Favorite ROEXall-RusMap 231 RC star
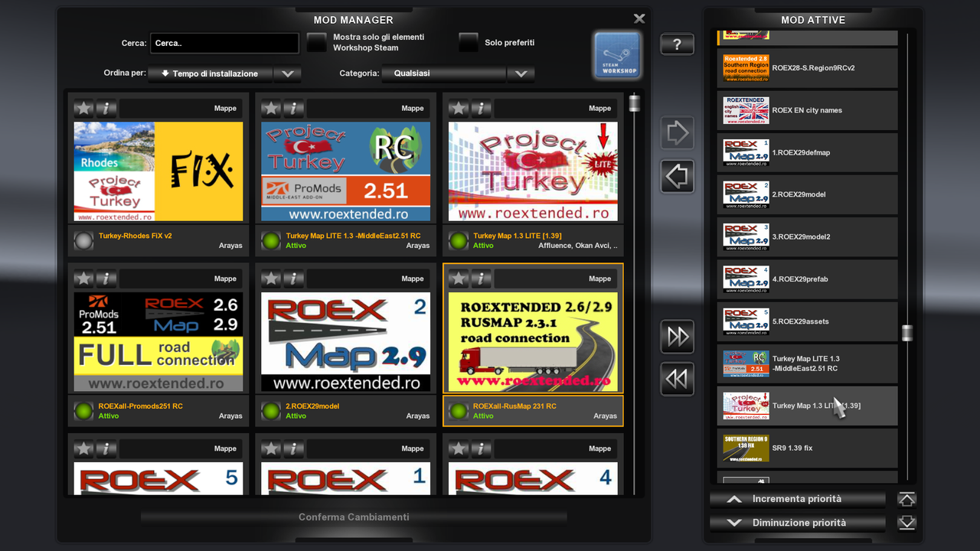 459,279
